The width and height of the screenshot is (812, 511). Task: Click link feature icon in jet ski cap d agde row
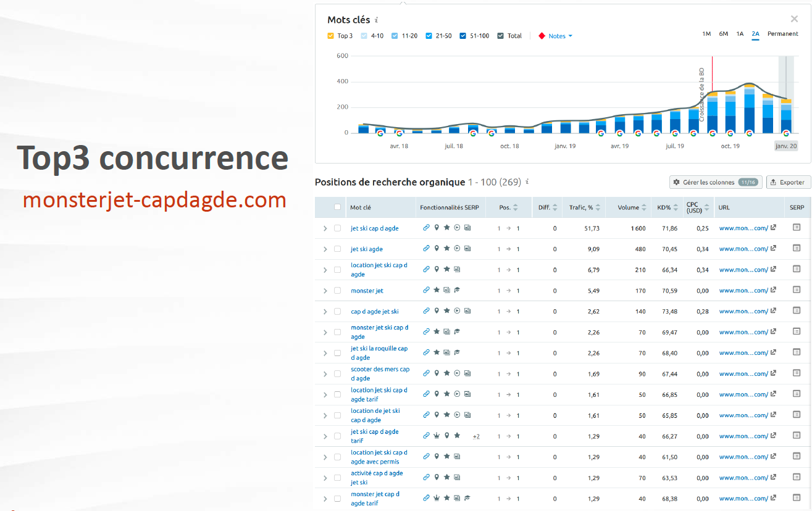426,228
